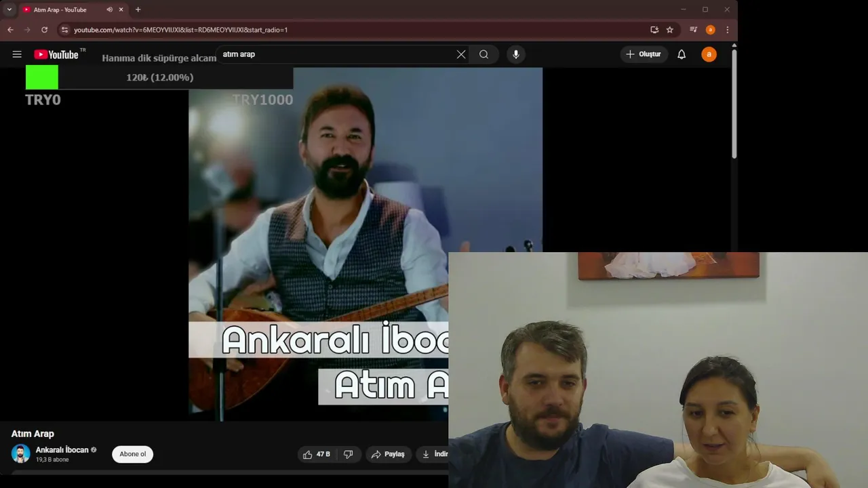Open the Chrome profile avatar

tap(710, 30)
